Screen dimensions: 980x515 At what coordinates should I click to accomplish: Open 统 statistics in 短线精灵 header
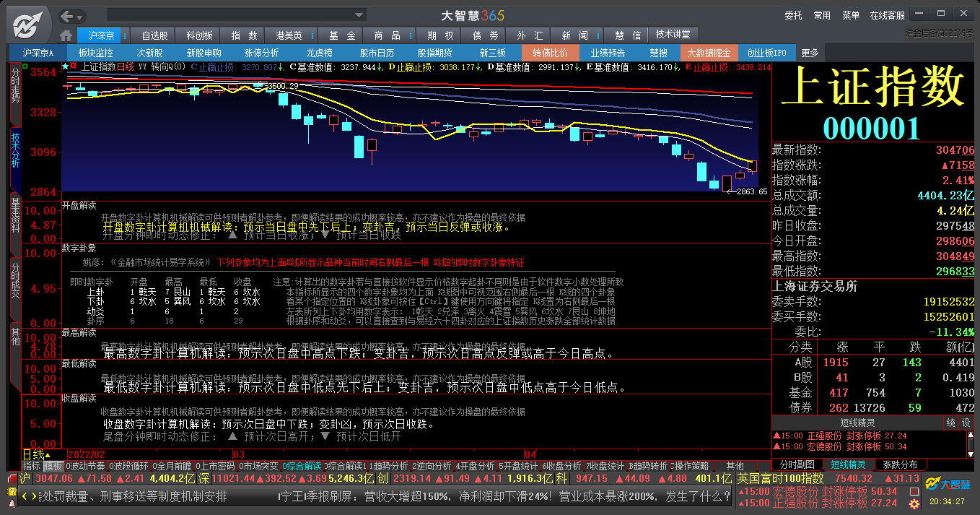tap(951, 423)
